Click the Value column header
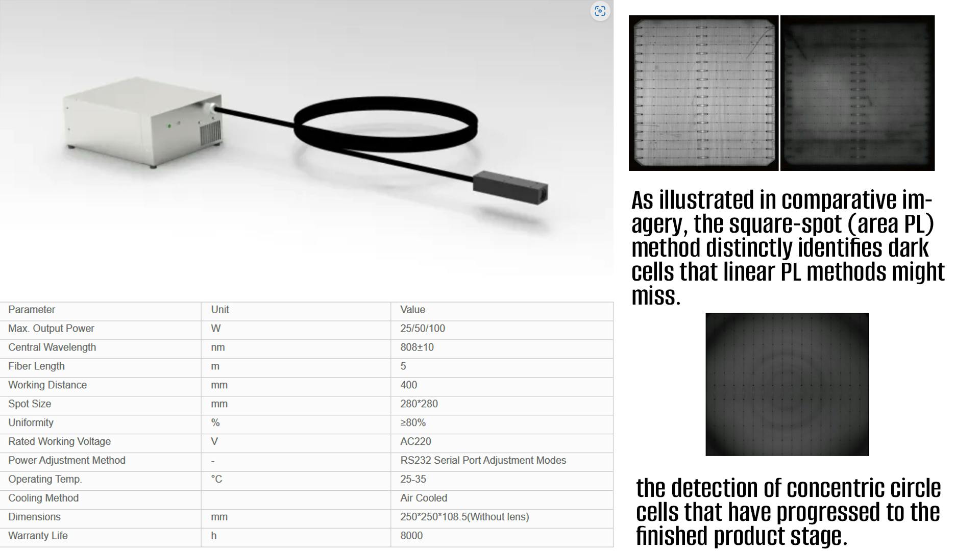This screenshot has width=980, height=551. 412,310
